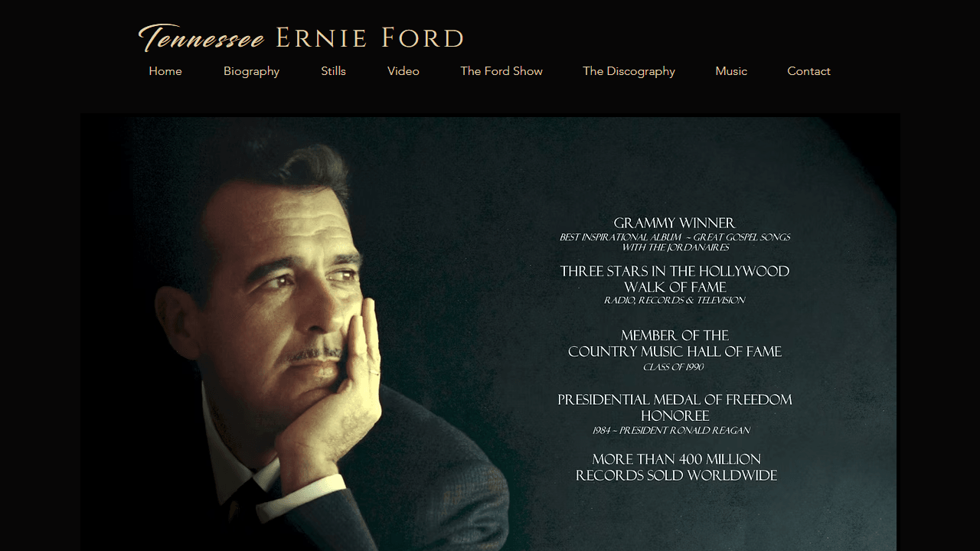View The Discography section
The width and height of the screenshot is (980, 551).
point(629,71)
